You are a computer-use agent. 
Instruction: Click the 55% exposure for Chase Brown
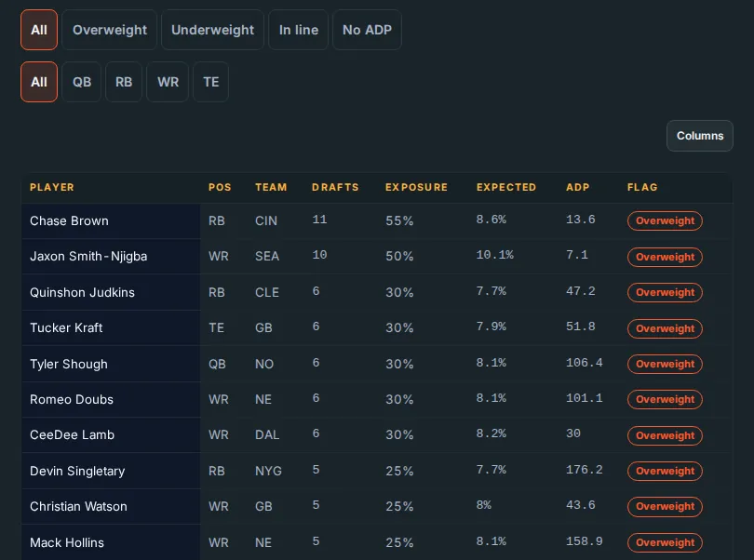tap(399, 220)
